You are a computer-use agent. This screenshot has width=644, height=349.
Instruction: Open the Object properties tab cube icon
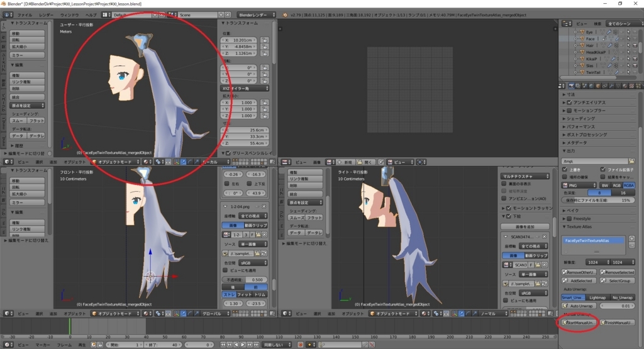[x=598, y=86]
